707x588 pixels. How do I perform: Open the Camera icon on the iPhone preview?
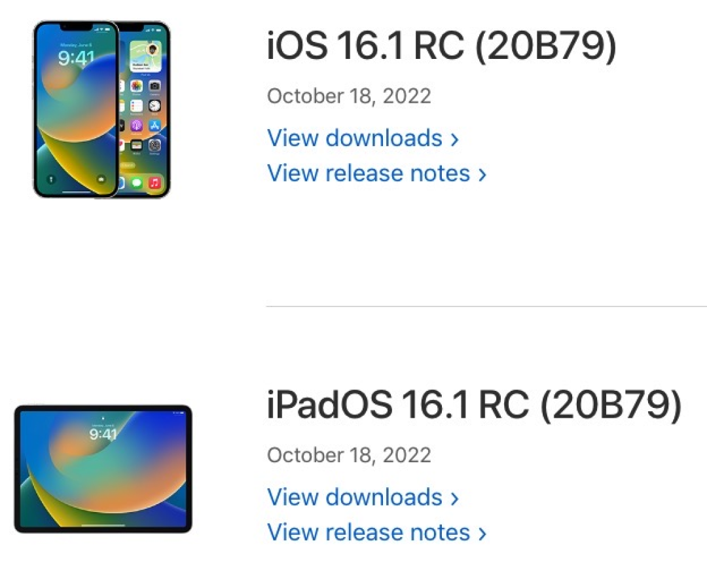point(155,86)
